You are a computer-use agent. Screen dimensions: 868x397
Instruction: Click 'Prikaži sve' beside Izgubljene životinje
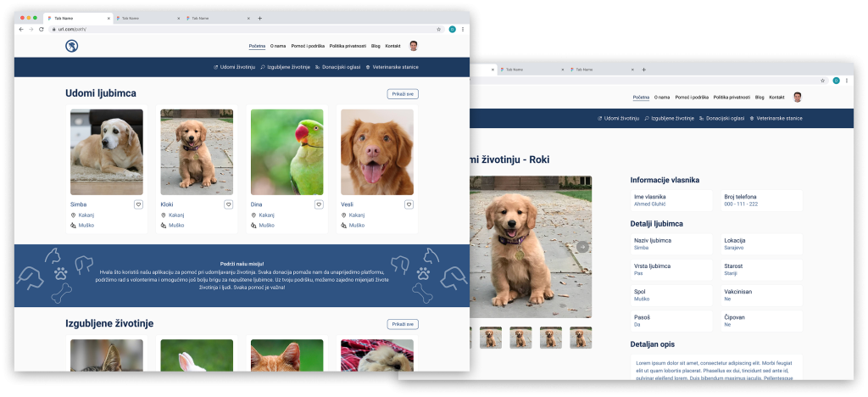pos(403,324)
